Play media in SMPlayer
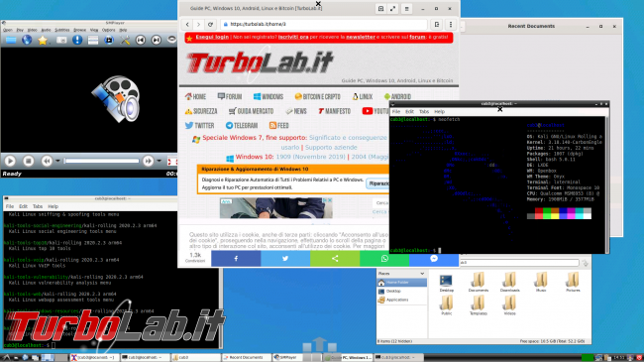 pos(10,161)
